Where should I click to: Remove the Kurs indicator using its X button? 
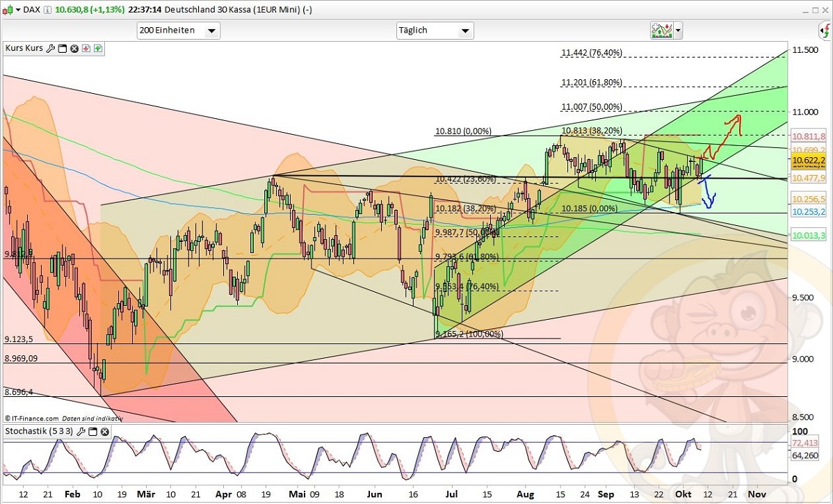[x=74, y=48]
